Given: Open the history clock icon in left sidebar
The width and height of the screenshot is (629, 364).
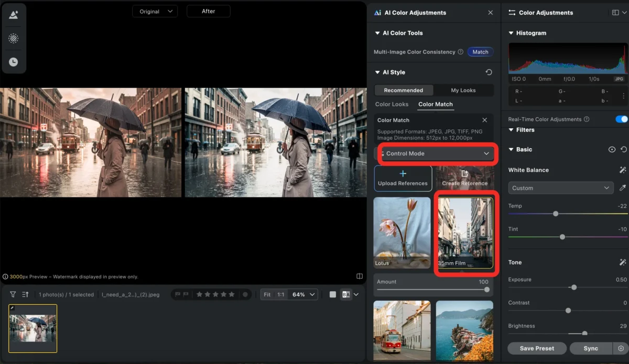Looking at the screenshot, I should click(13, 62).
